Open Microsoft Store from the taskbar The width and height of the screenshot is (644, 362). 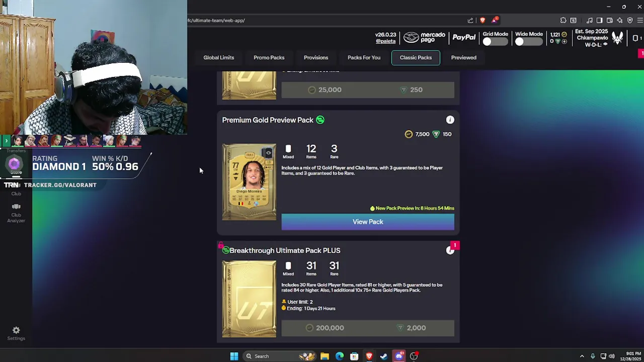tap(354, 356)
